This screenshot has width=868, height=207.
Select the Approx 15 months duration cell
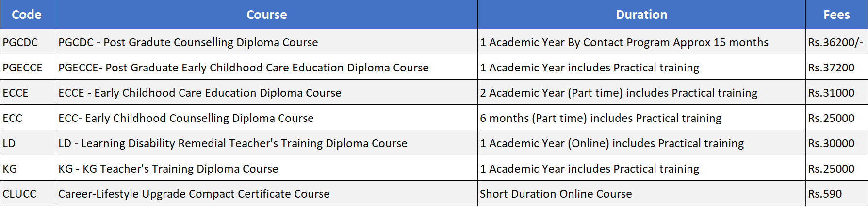(x=624, y=42)
